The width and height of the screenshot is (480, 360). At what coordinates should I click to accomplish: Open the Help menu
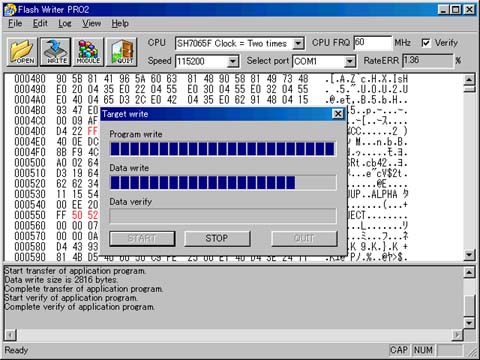click(x=120, y=24)
